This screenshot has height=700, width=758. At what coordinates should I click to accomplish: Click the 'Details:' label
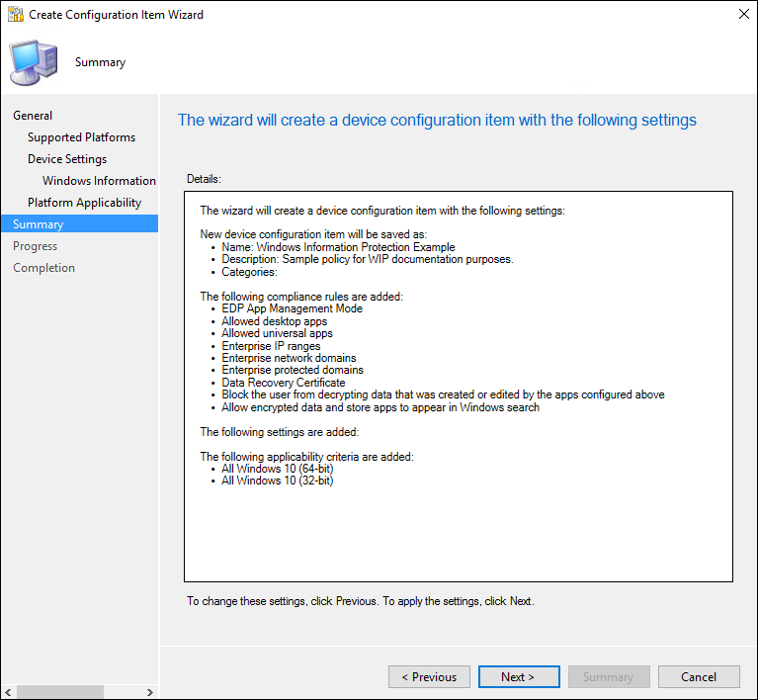204,179
